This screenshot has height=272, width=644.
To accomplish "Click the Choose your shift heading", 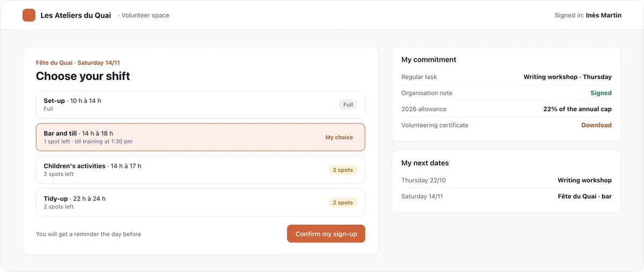I will coord(83,76).
